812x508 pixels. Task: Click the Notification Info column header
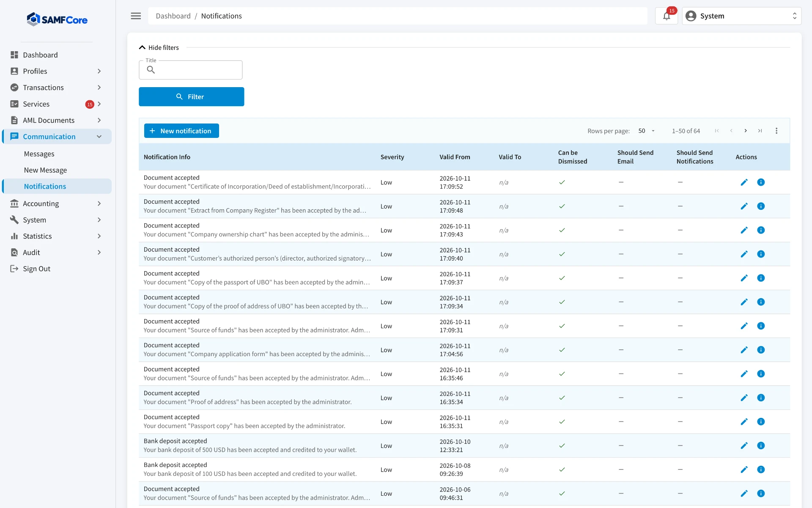coord(167,157)
